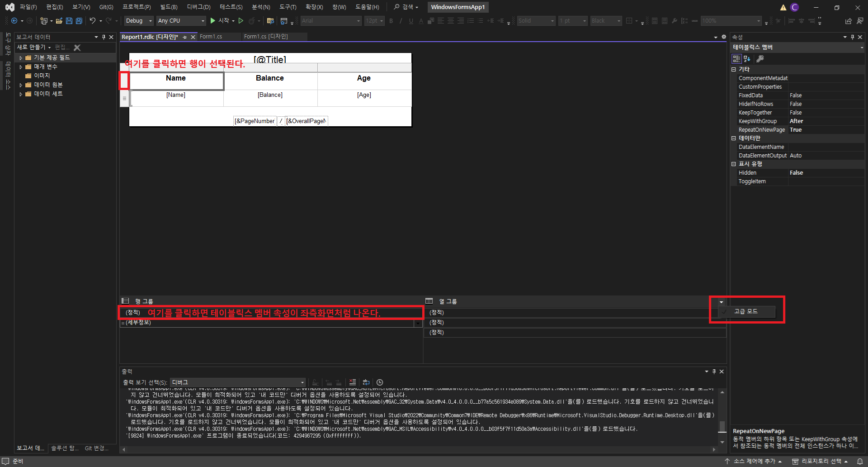Open the 파일(F) menu
This screenshot has width=868, height=467.
point(28,7)
